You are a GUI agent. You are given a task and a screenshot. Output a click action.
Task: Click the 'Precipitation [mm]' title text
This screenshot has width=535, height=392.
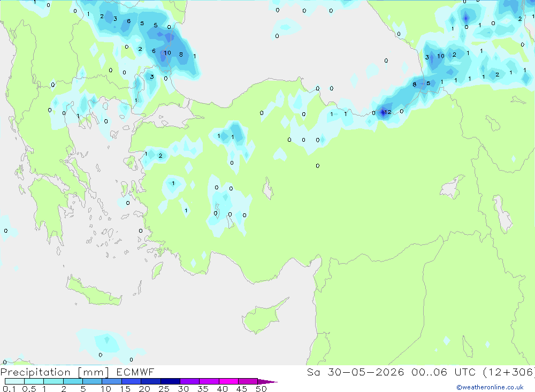55,372
